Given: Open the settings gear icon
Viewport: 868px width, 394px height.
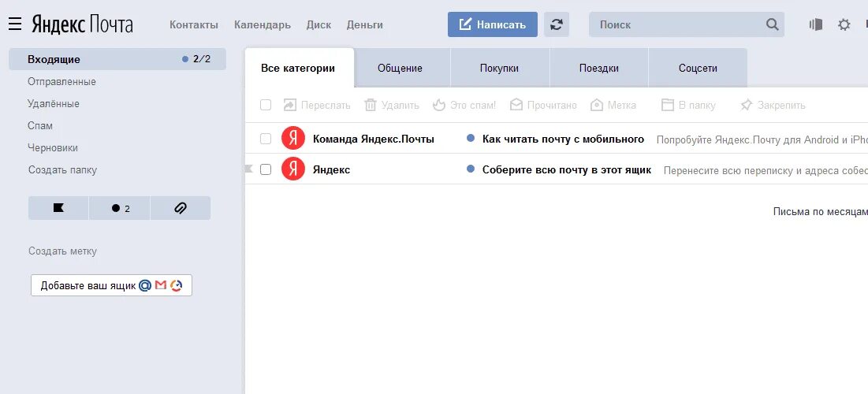Looking at the screenshot, I should click(844, 24).
